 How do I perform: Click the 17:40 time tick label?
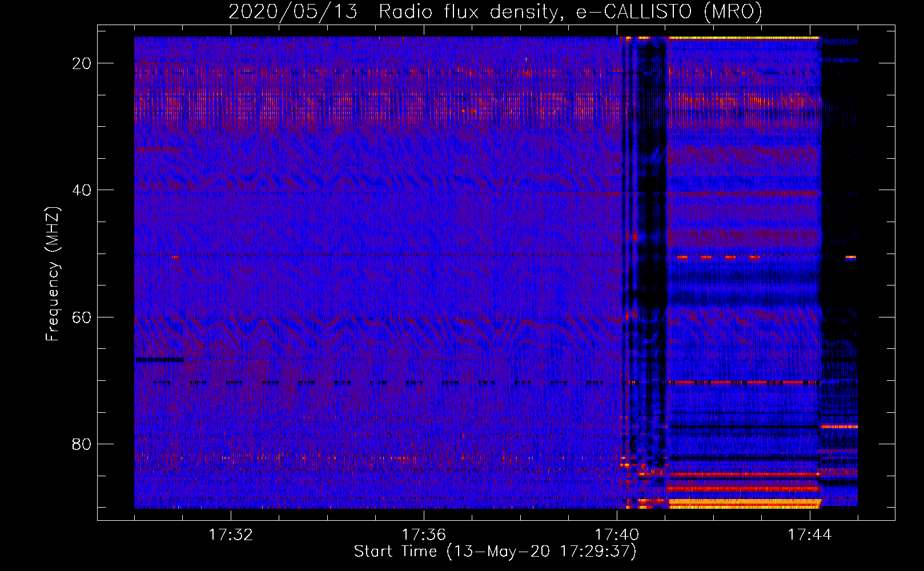coord(617,535)
